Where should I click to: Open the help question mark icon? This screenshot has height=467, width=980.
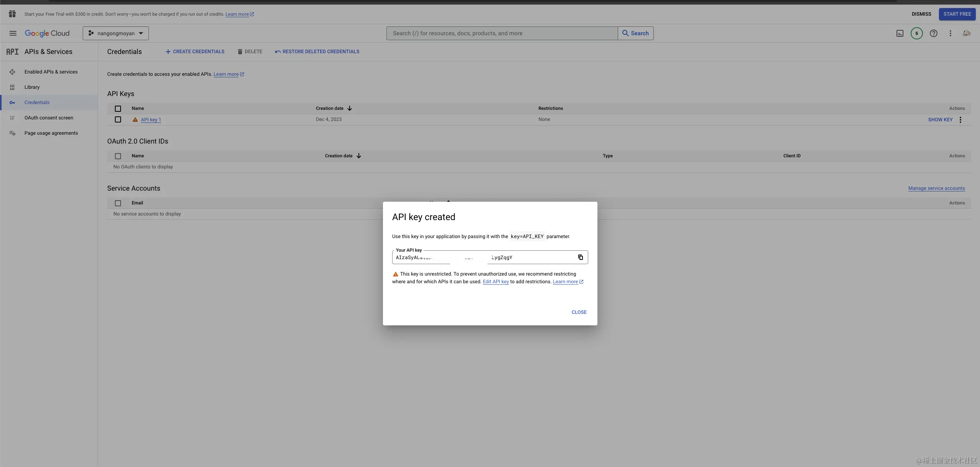click(933, 33)
